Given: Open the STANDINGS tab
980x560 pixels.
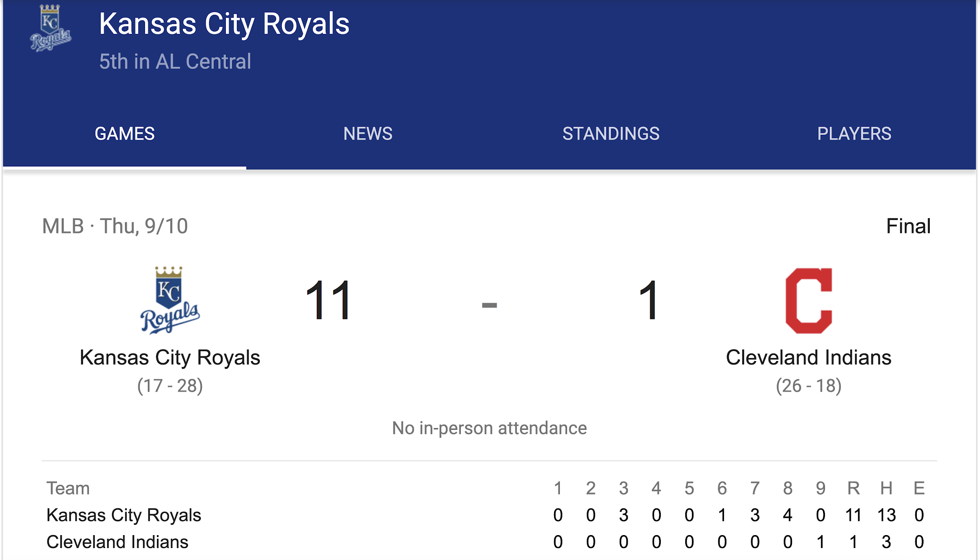Looking at the screenshot, I should point(611,134).
